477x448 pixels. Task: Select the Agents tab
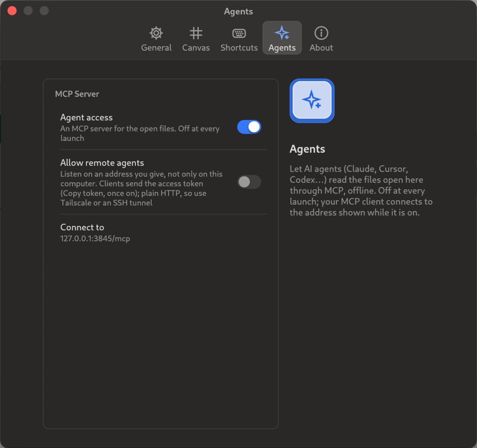(282, 38)
